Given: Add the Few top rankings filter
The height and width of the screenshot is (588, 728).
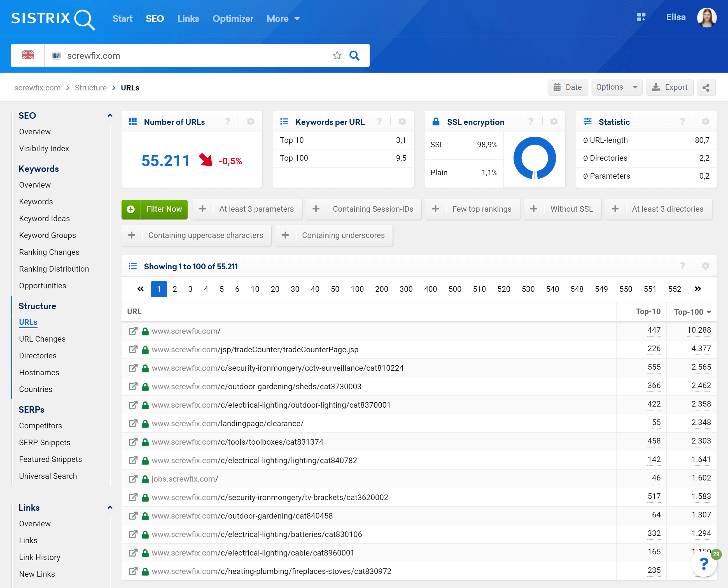Looking at the screenshot, I should (x=472, y=209).
